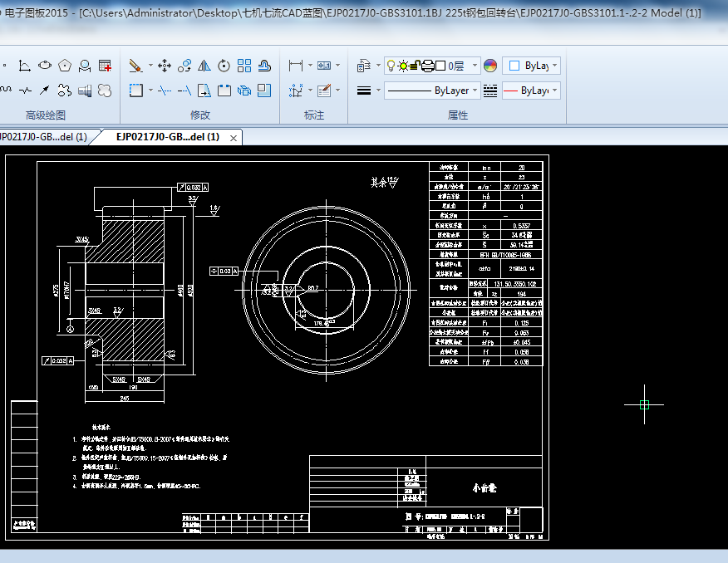Open the color wheel picker
Image resolution: width=728 pixels, height=563 pixels.
coord(490,66)
